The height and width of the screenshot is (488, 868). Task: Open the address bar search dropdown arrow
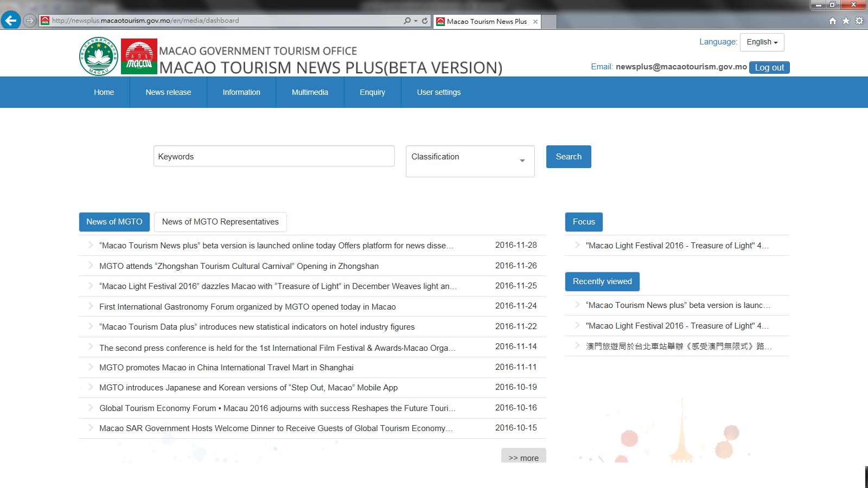(416, 21)
